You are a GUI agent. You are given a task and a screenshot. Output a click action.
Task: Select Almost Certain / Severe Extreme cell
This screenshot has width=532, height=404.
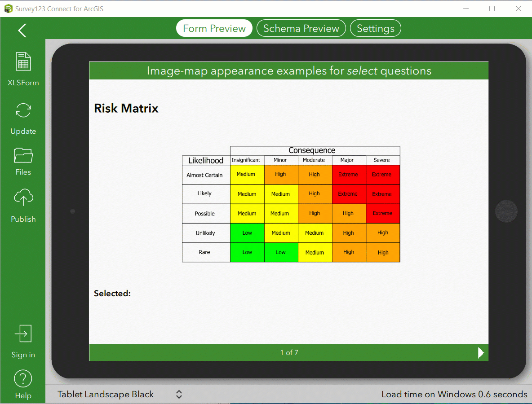[x=383, y=175]
